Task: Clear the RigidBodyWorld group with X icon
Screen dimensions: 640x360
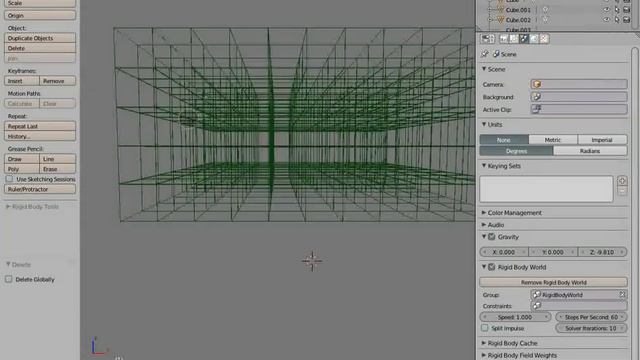Action: point(622,294)
